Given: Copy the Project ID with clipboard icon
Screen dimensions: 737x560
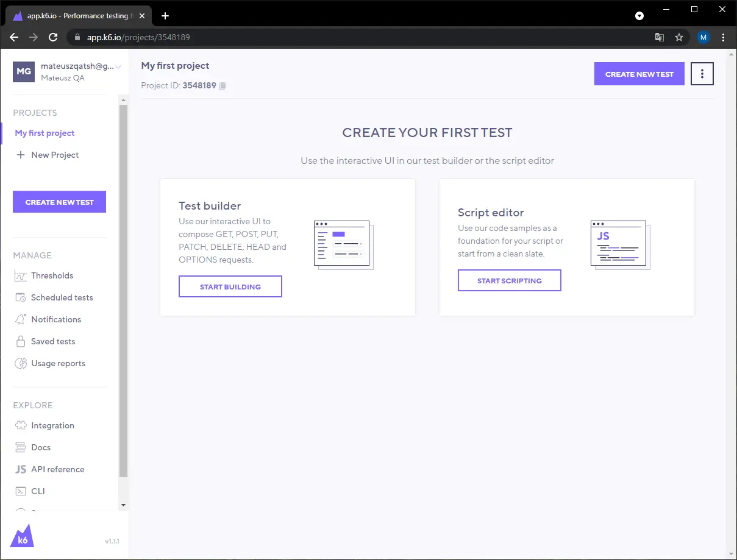Looking at the screenshot, I should point(223,86).
